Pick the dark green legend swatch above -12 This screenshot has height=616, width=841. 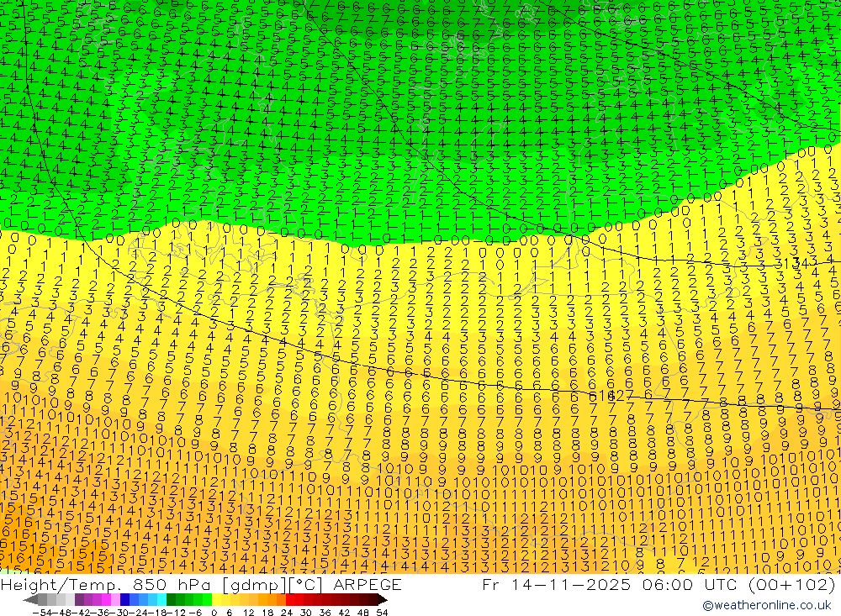[x=171, y=600]
